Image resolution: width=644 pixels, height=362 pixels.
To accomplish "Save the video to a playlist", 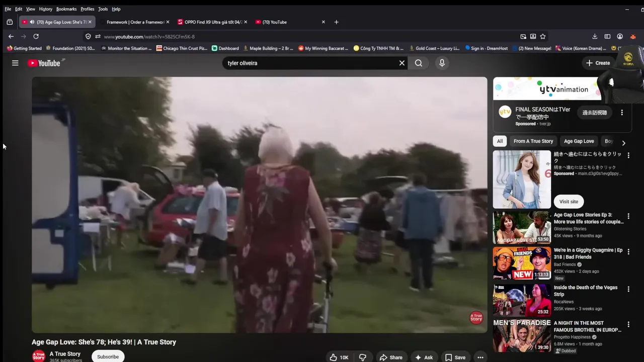I will 455,357.
